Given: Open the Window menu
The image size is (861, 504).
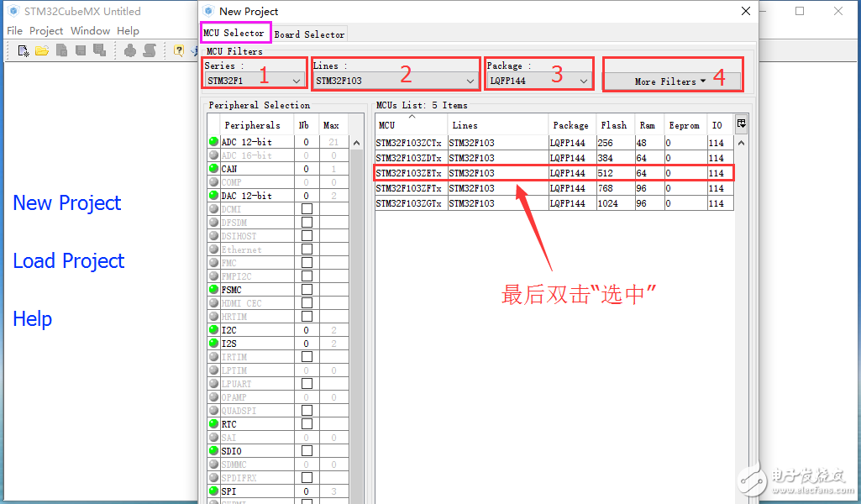Looking at the screenshot, I should coord(90,31).
